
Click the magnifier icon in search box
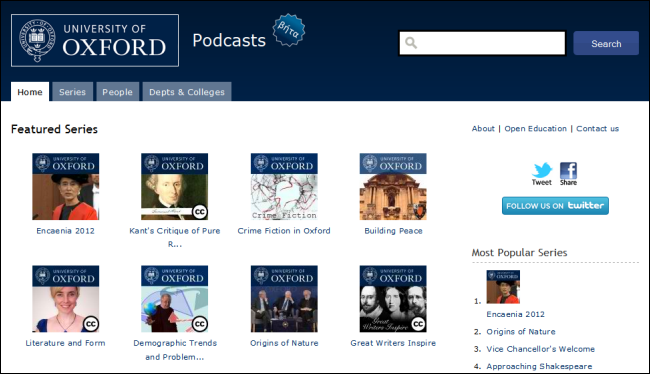coord(411,43)
